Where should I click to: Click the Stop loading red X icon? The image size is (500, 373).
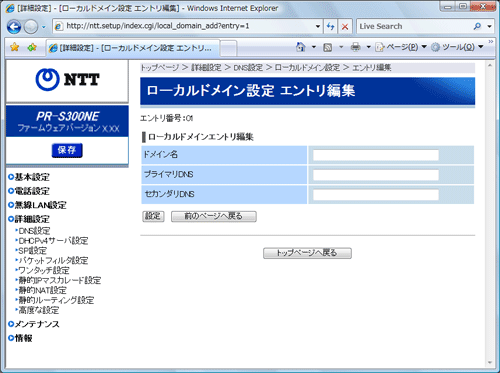[x=345, y=26]
